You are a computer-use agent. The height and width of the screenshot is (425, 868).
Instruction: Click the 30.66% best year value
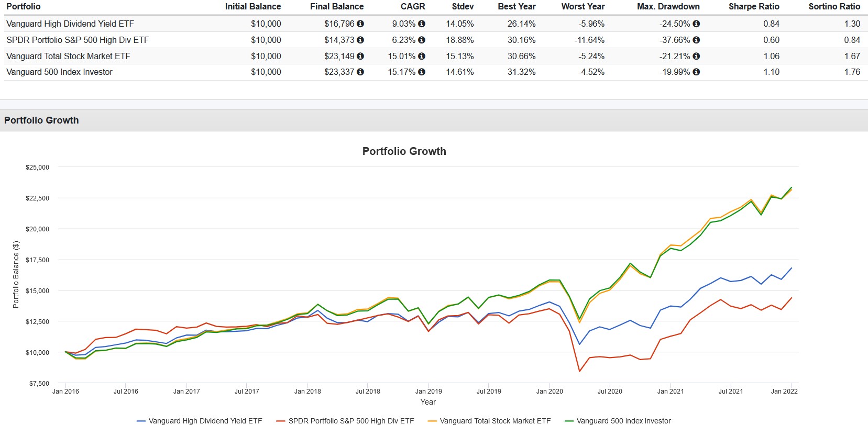click(x=522, y=56)
